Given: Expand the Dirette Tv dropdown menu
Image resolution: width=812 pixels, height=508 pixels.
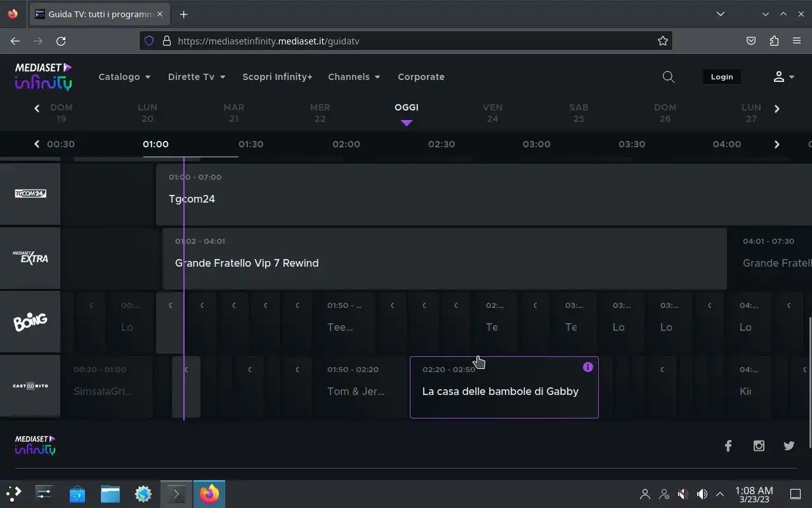Looking at the screenshot, I should 197,77.
